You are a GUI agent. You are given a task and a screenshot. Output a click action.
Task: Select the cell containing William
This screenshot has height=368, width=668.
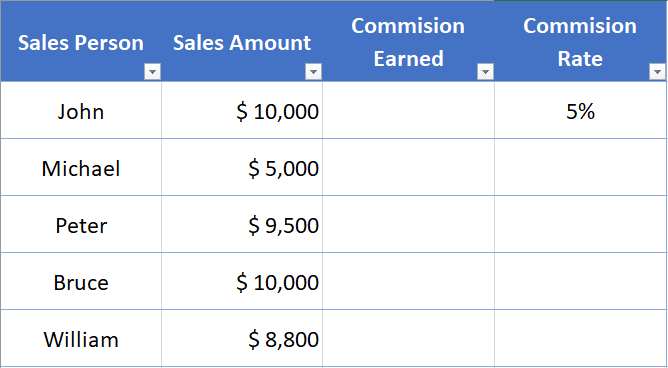[x=81, y=339]
